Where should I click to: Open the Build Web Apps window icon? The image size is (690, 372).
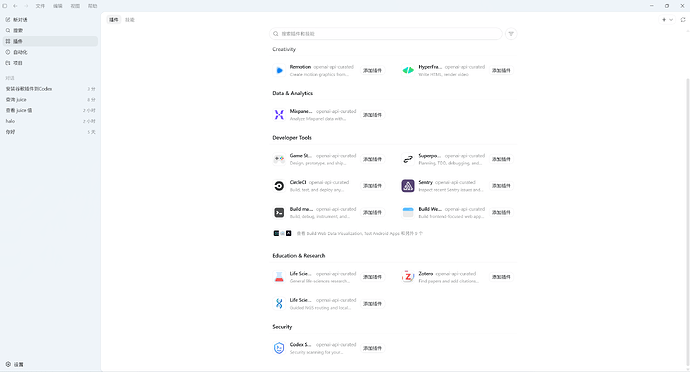click(x=408, y=213)
